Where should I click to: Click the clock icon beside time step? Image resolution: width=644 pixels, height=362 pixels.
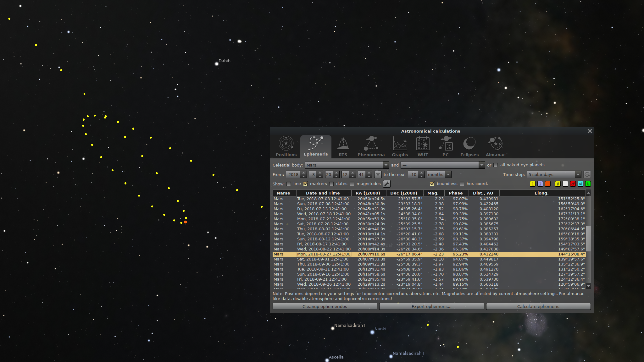[587, 174]
